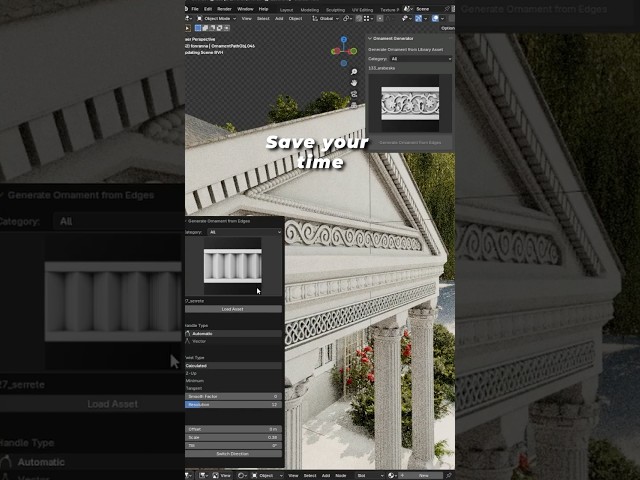The width and height of the screenshot is (640, 480).
Task: Open the transform pivot point dropdown
Action: point(347,18)
